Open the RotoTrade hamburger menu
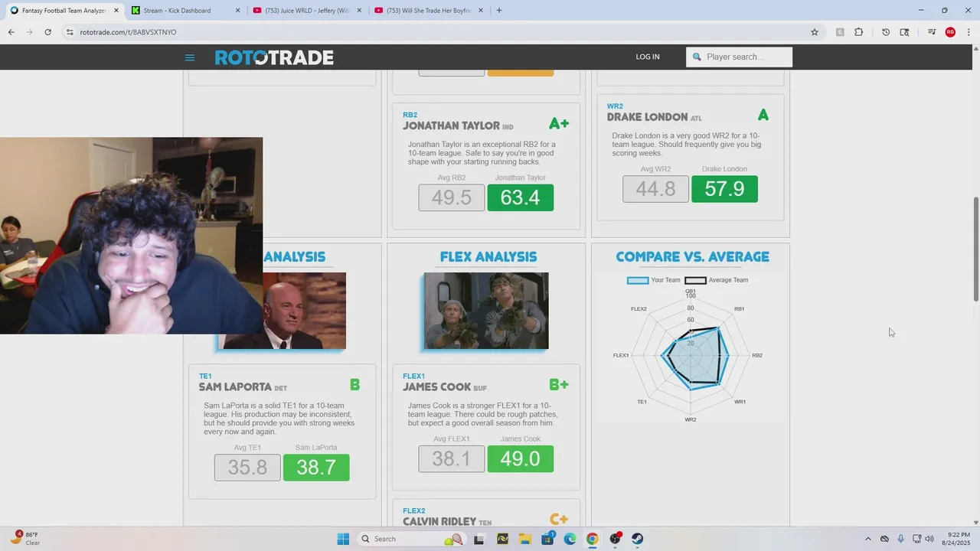Viewport: 980px width, 551px height. pos(190,57)
